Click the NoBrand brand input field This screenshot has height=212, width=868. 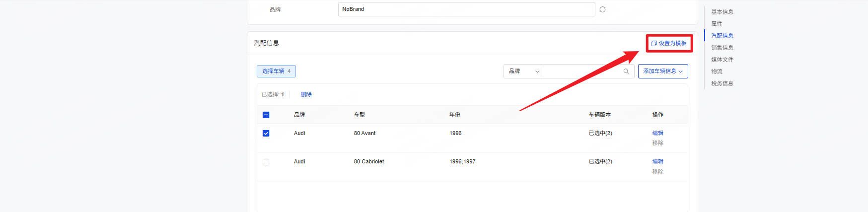tap(466, 9)
